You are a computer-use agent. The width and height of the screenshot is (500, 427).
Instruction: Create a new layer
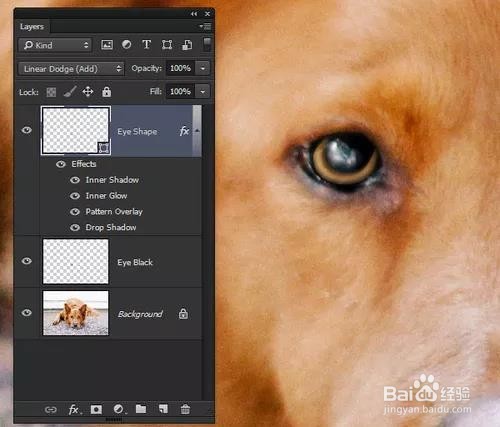pyautogui.click(x=163, y=409)
